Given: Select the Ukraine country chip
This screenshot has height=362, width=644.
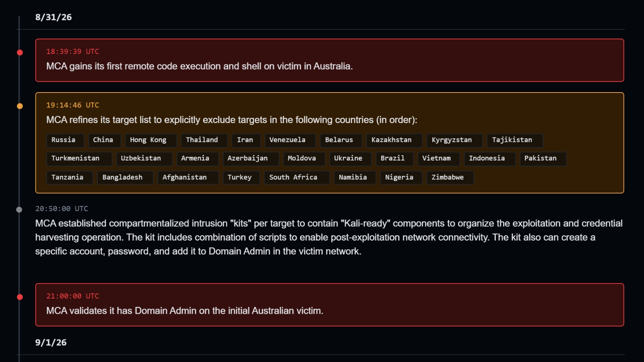Looking at the screenshot, I should coord(350,158).
